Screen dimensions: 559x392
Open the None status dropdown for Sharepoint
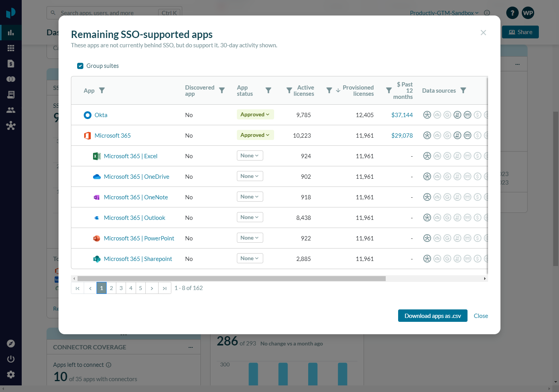[250, 258]
